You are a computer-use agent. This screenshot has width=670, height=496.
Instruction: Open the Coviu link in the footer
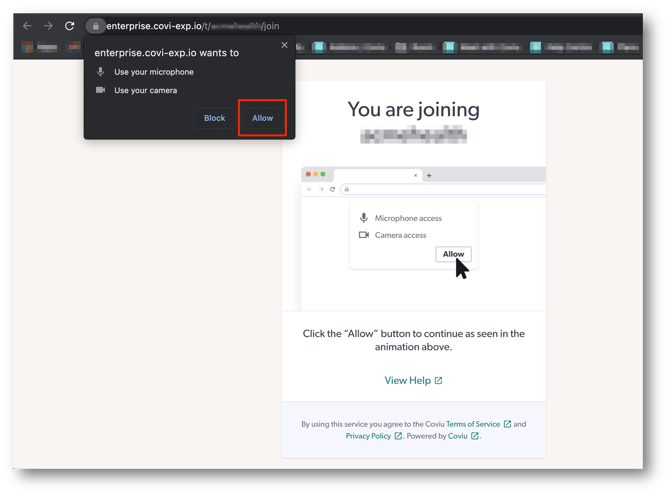point(457,436)
